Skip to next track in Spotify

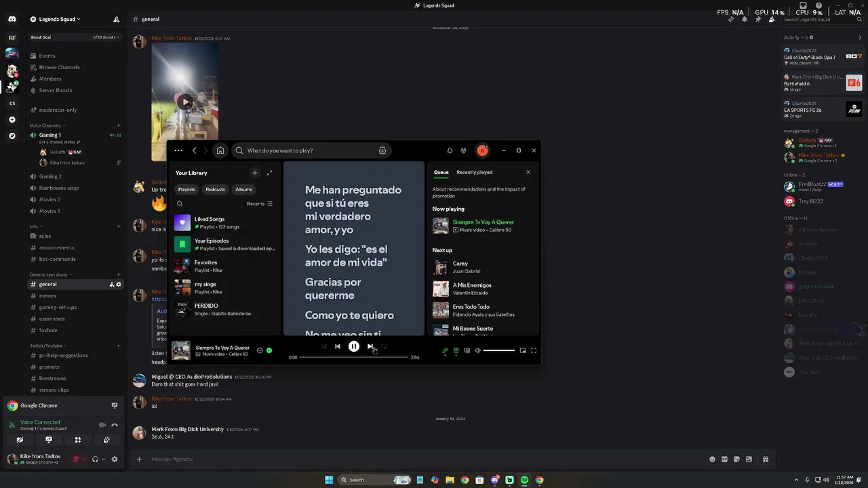point(370,346)
